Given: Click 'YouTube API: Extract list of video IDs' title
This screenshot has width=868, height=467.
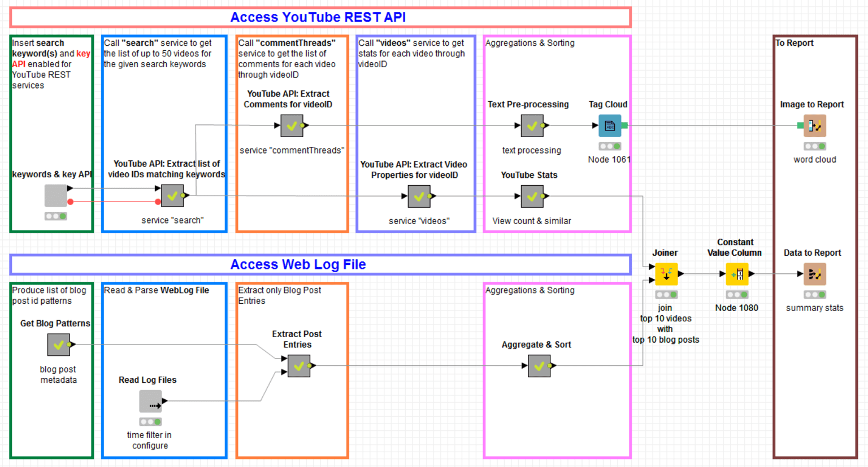Looking at the screenshot, I should (167, 169).
